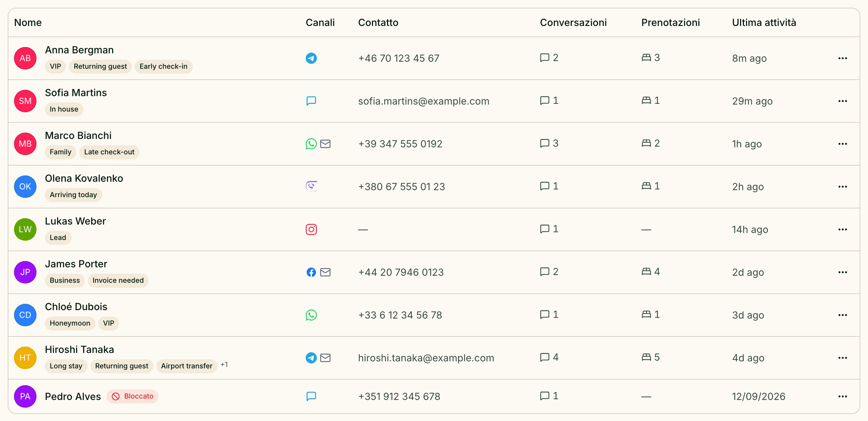868x421 pixels.
Task: Click Olena Kovalenko's Viber icon
Action: tap(311, 187)
